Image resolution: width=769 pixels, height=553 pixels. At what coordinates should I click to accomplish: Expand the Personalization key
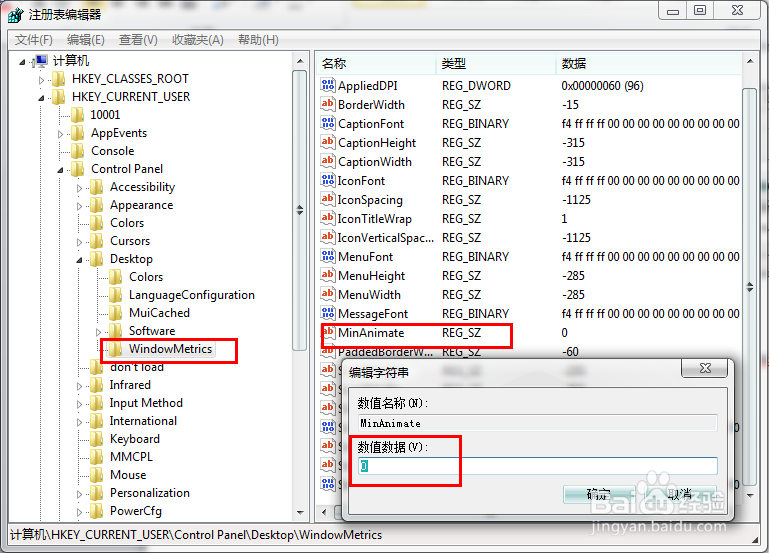79,494
